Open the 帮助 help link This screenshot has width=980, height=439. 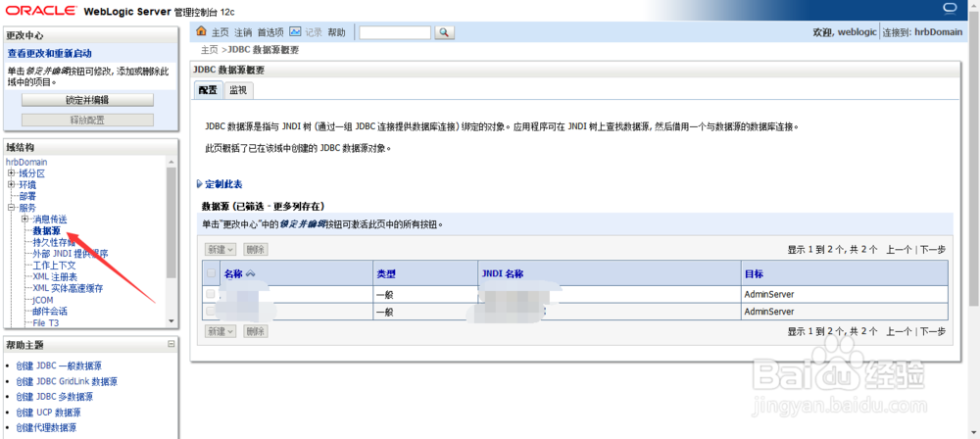pyautogui.click(x=336, y=32)
